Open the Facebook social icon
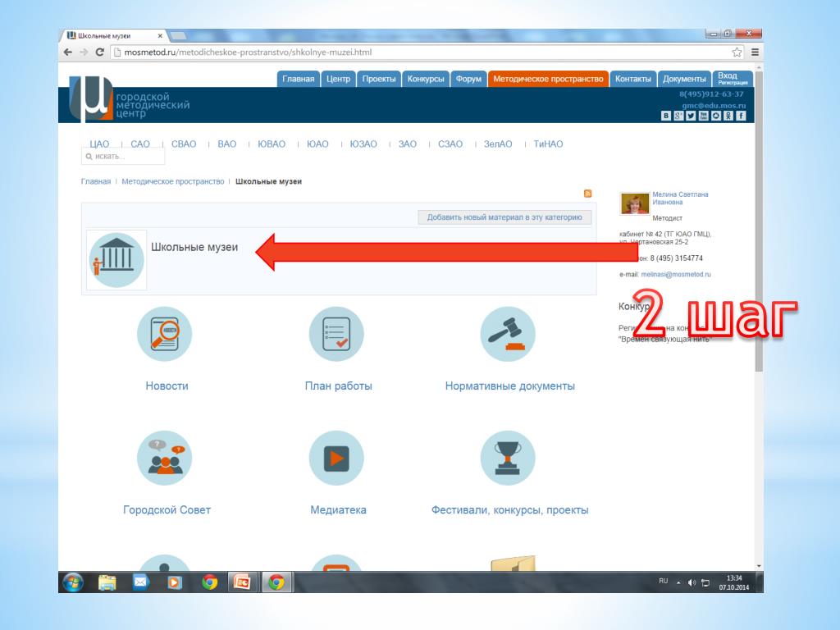 (741, 116)
